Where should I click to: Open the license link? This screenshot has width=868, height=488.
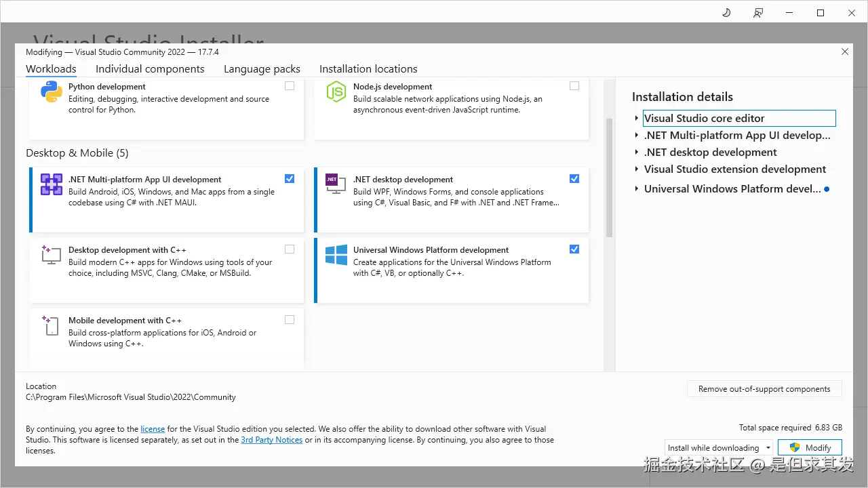pos(153,429)
